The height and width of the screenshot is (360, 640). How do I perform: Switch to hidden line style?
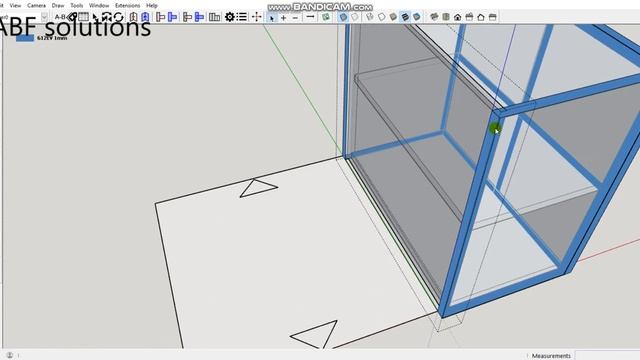coord(382,17)
